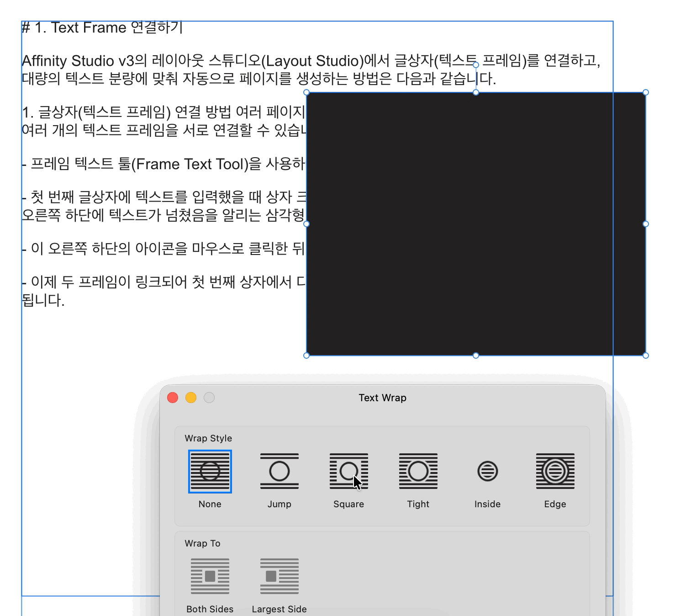Minimize the Text Wrap panel
Image resolution: width=675 pixels, height=616 pixels.
pyautogui.click(x=191, y=398)
